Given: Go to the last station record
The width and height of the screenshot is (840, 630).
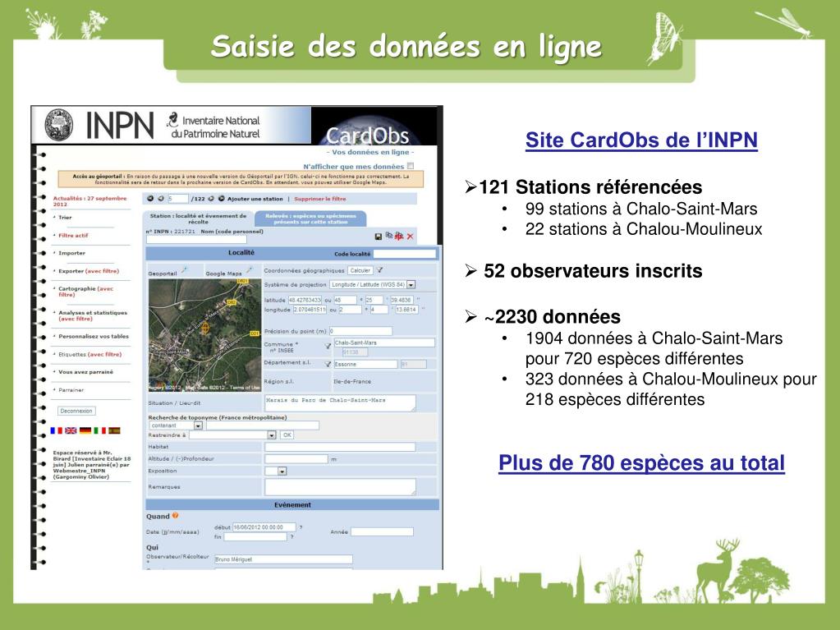Looking at the screenshot, I should click(x=221, y=199).
